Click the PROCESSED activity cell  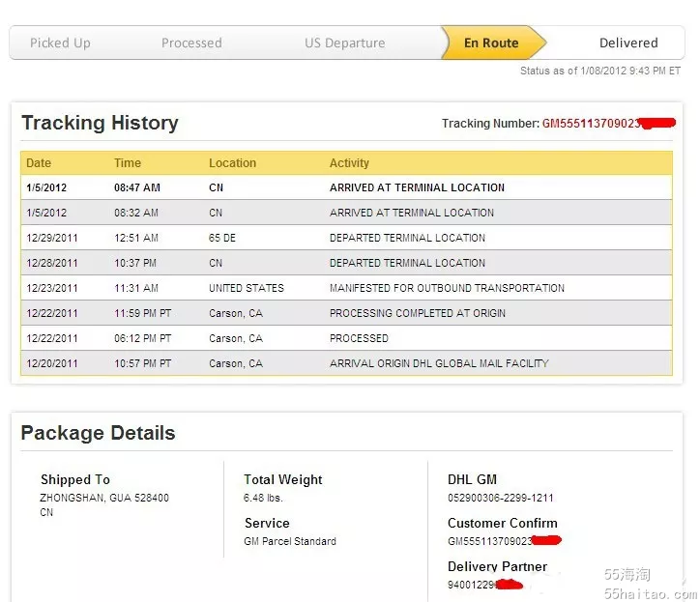pyautogui.click(x=359, y=338)
